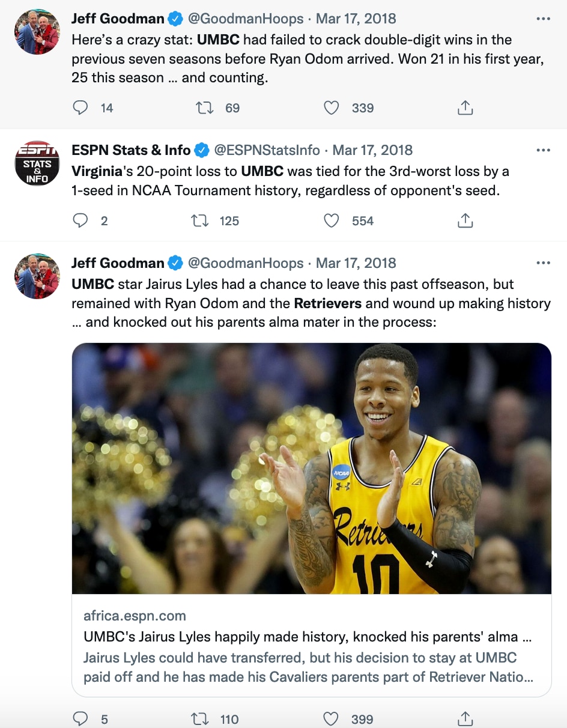Image resolution: width=567 pixels, height=728 pixels.
Task: Reply to the Jairus Lyles tweet
Action: 80,719
